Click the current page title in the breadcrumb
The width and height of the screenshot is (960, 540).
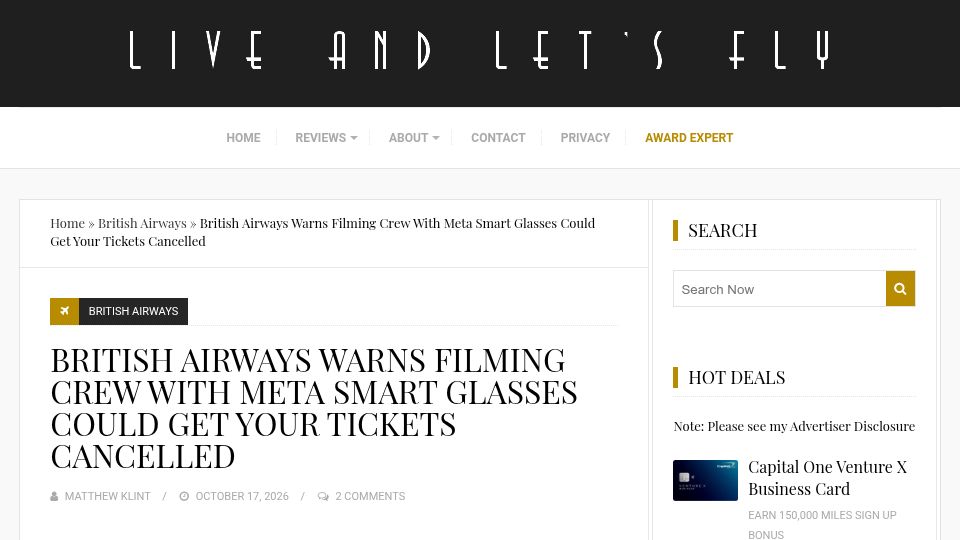coord(323,232)
